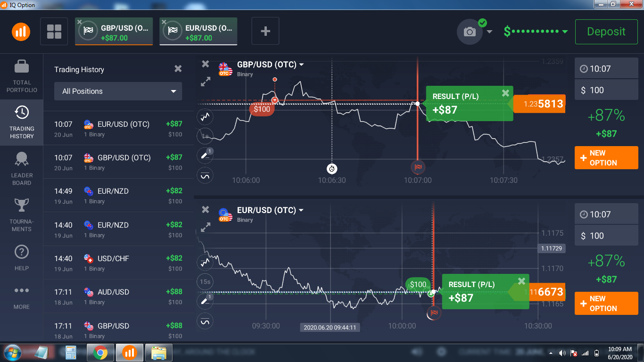Click the camera screenshot icon
Screen dimensions: 644x362
coord(470,32)
